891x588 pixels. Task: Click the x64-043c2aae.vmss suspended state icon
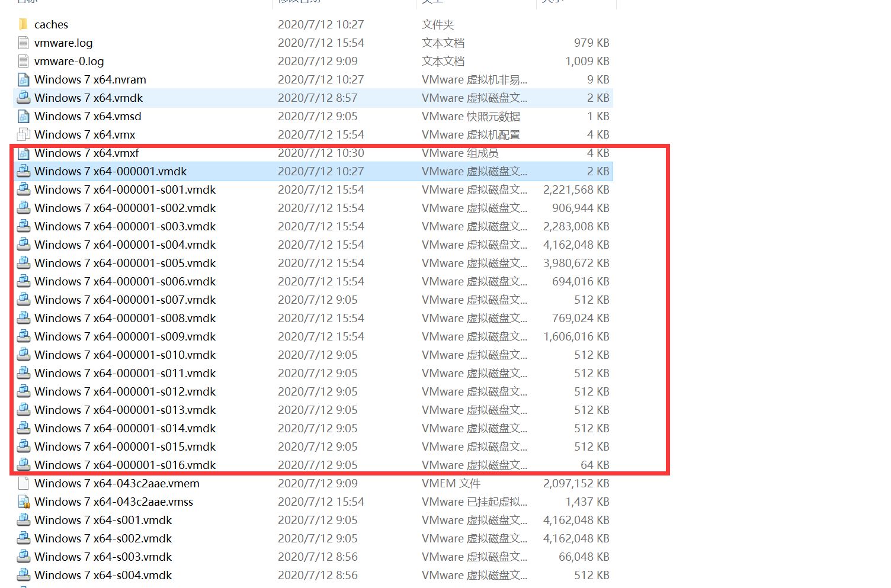coord(23,502)
